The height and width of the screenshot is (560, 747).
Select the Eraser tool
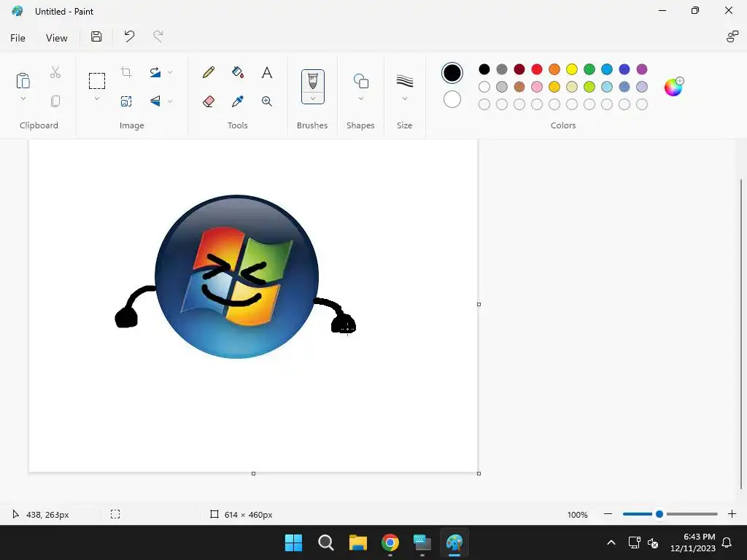coord(208,101)
